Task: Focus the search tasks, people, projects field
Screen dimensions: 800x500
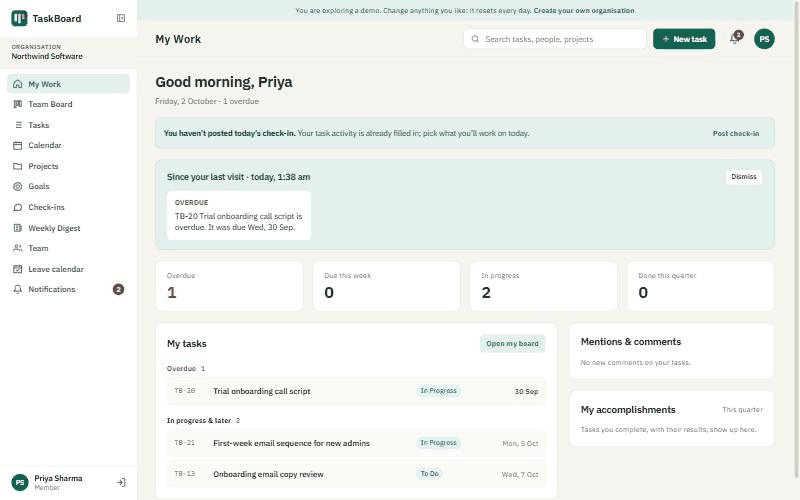Action: (x=555, y=39)
